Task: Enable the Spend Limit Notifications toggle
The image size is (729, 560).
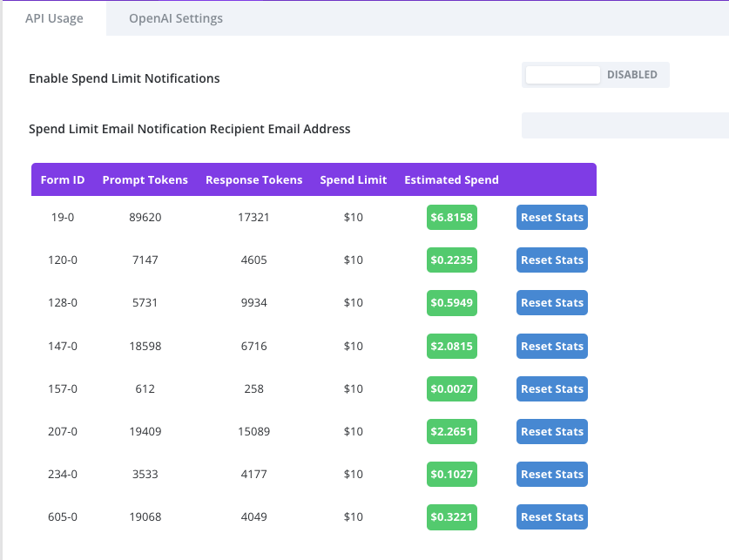Action: click(595, 75)
